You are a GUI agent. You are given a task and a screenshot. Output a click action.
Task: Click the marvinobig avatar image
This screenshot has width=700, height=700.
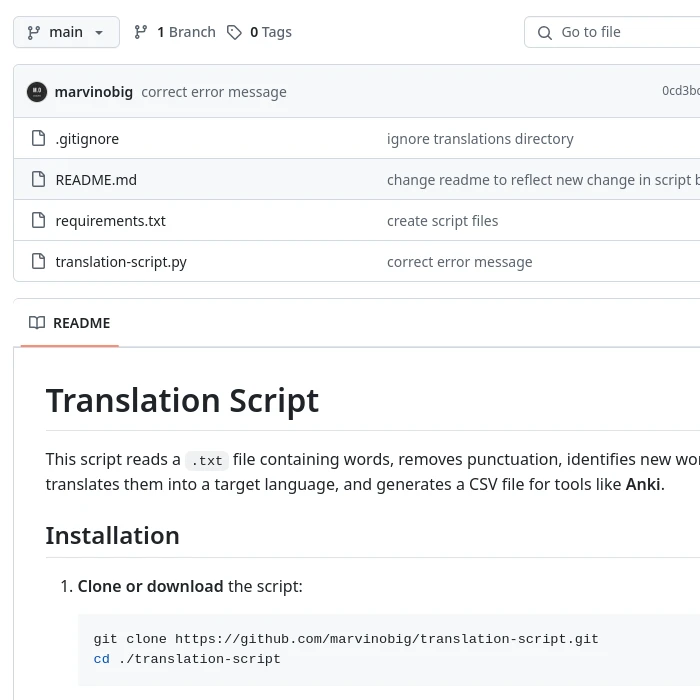tap(37, 92)
